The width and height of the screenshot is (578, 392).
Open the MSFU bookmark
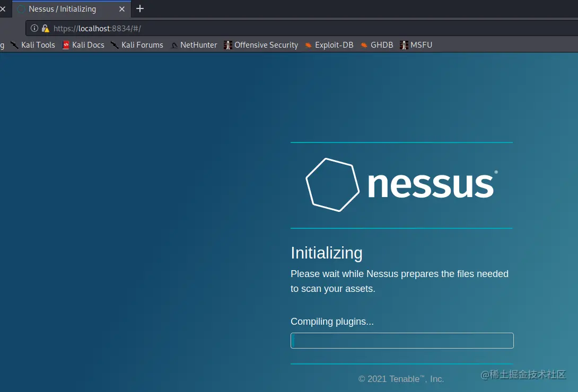coord(416,45)
